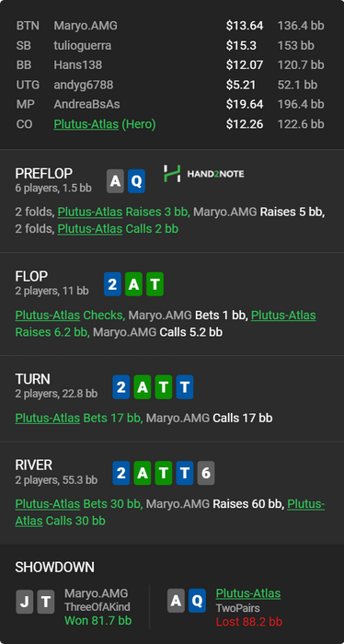The image size is (344, 644).
Task: Open Plutus-Atlas link in flop check action
Action: tap(48, 315)
